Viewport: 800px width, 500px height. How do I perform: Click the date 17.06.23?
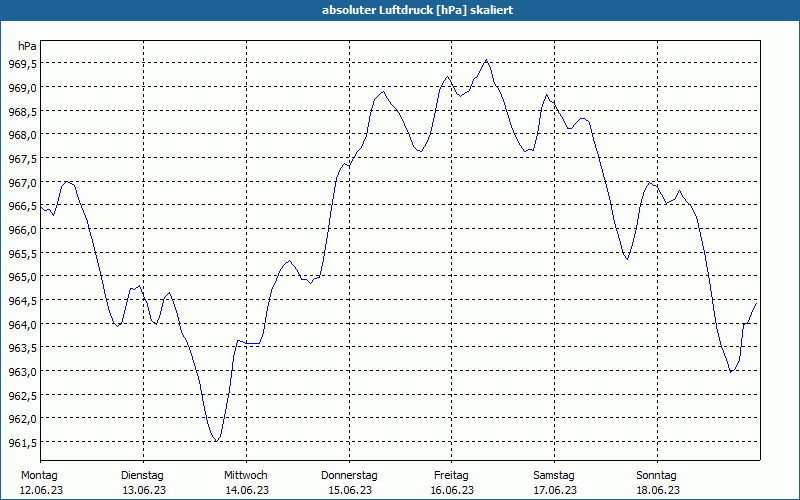tap(555, 490)
